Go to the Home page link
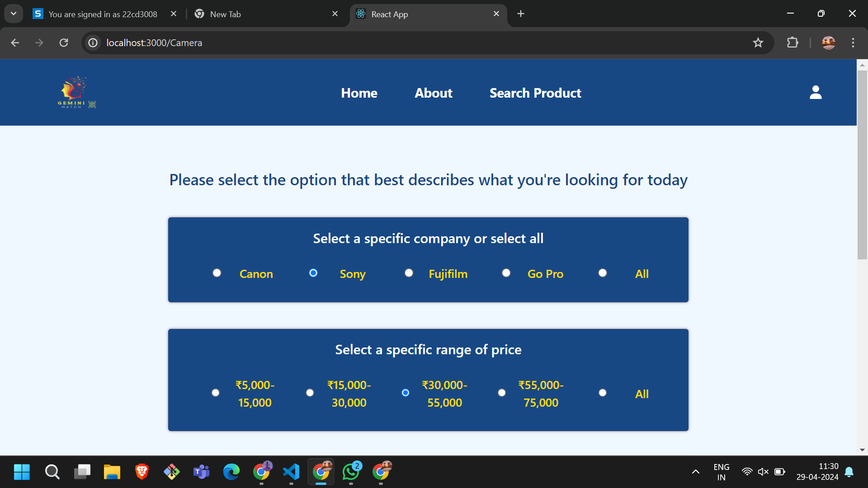The width and height of the screenshot is (868, 488). [359, 93]
